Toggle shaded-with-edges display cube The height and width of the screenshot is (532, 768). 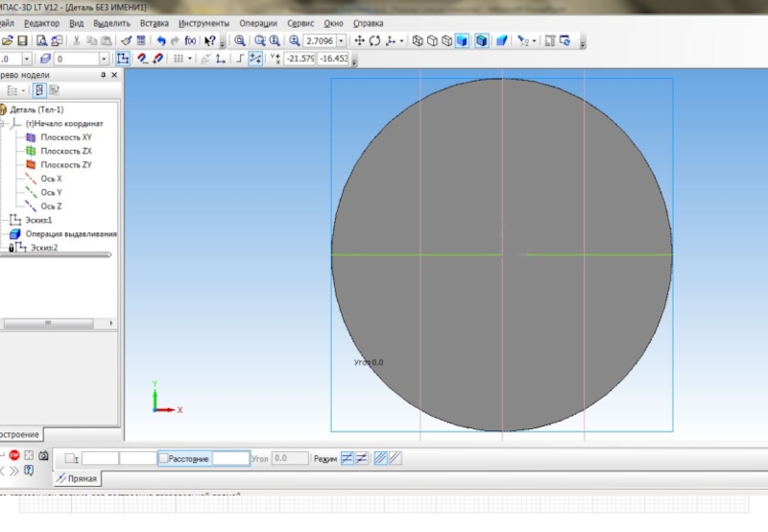click(x=482, y=40)
